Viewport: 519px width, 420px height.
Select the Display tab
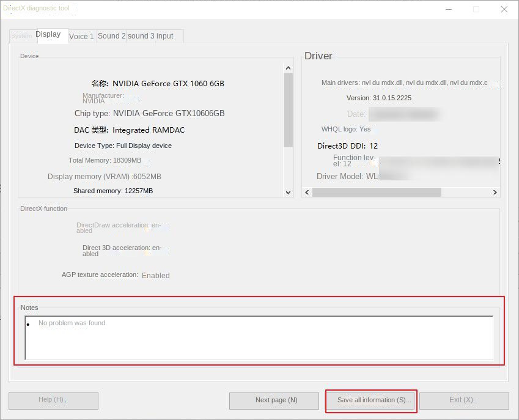[x=48, y=35]
